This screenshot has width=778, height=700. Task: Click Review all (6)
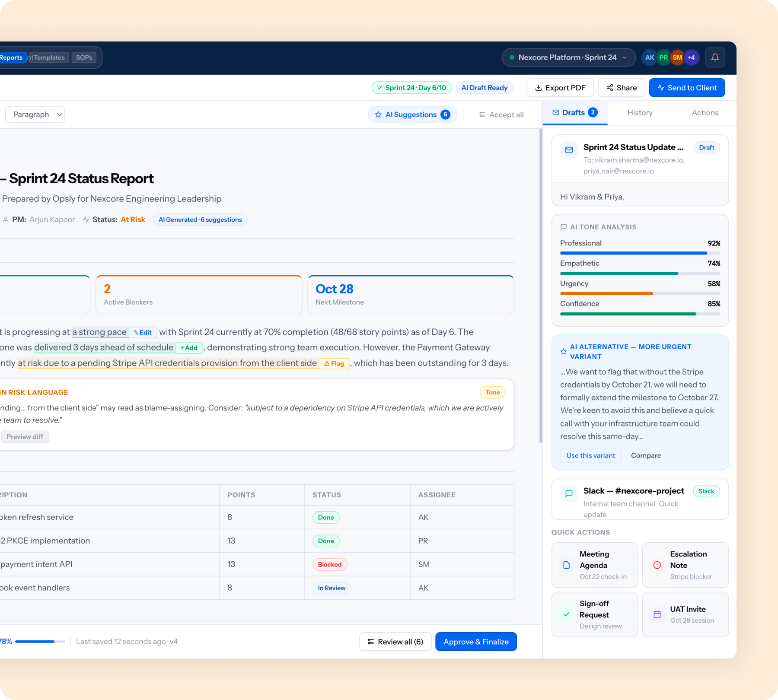(395, 642)
